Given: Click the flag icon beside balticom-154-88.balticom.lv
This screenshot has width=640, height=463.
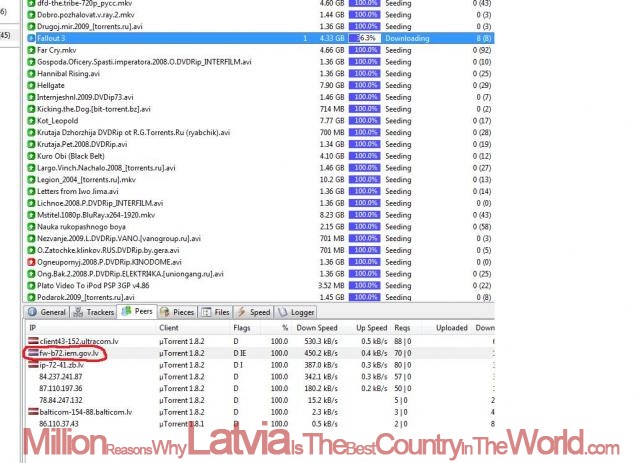Looking at the screenshot, I should (32, 411).
